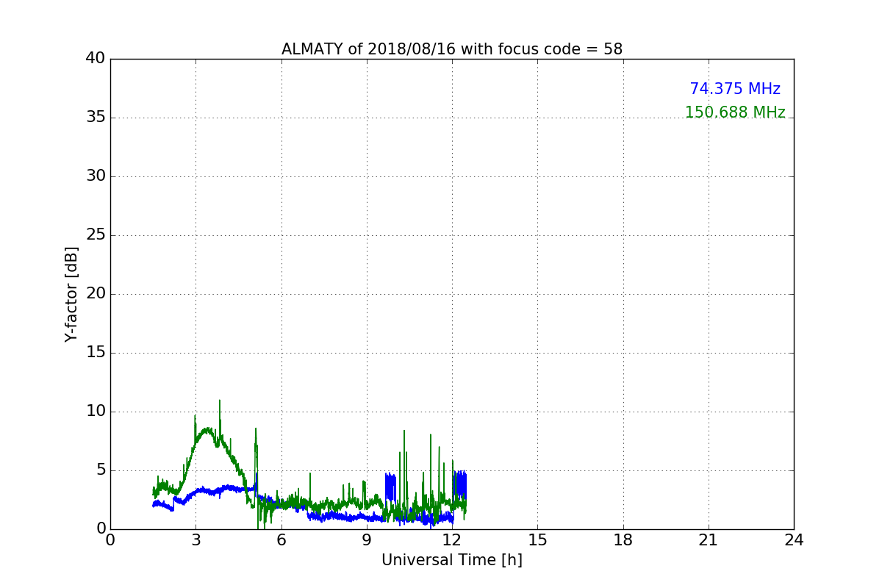The image size is (882, 588).
Task: Click the y-axis tick value 5
Action: pos(101,470)
